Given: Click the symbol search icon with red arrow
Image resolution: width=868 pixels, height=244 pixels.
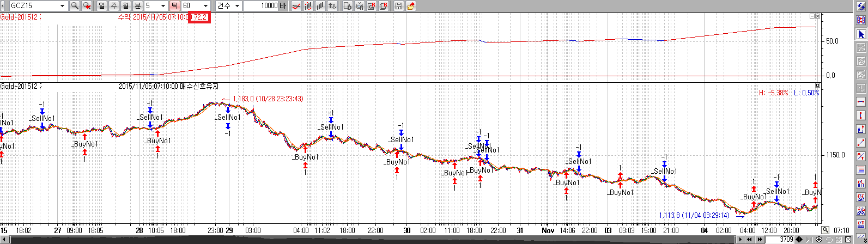Looking at the screenshot, I should pyautogui.click(x=86, y=6).
